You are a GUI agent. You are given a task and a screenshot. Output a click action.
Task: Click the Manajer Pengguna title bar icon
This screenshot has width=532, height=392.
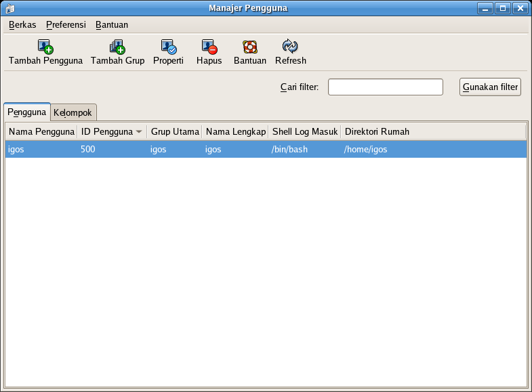10,8
